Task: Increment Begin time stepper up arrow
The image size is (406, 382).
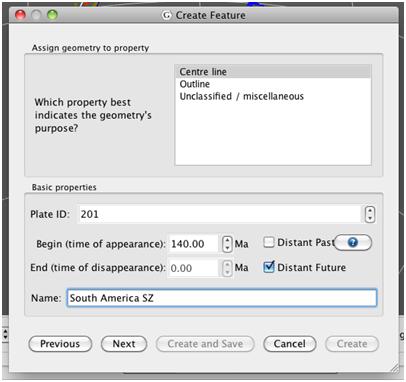Action: [x=227, y=240]
